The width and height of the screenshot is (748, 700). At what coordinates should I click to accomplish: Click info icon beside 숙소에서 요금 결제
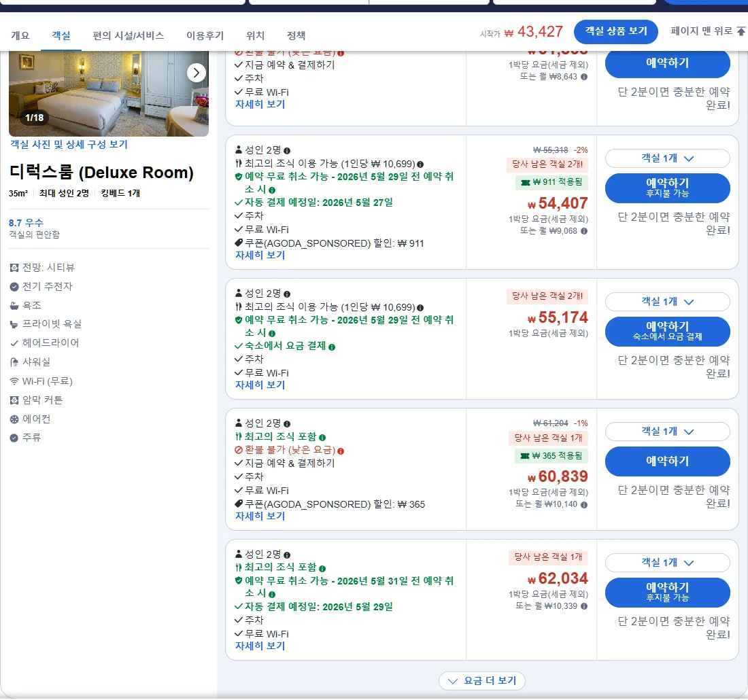[x=332, y=347]
